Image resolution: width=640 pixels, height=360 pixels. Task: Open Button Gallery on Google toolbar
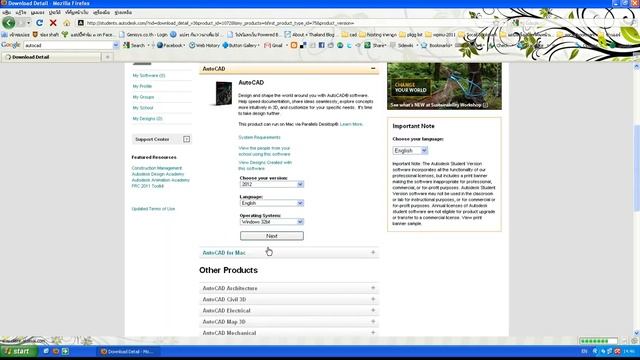point(240,45)
